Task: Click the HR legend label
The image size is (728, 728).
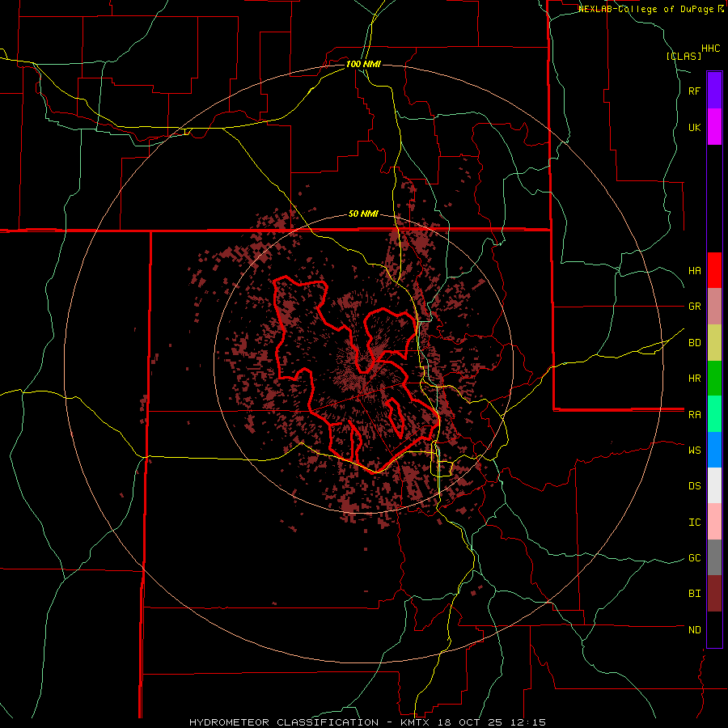Action: [x=695, y=379]
